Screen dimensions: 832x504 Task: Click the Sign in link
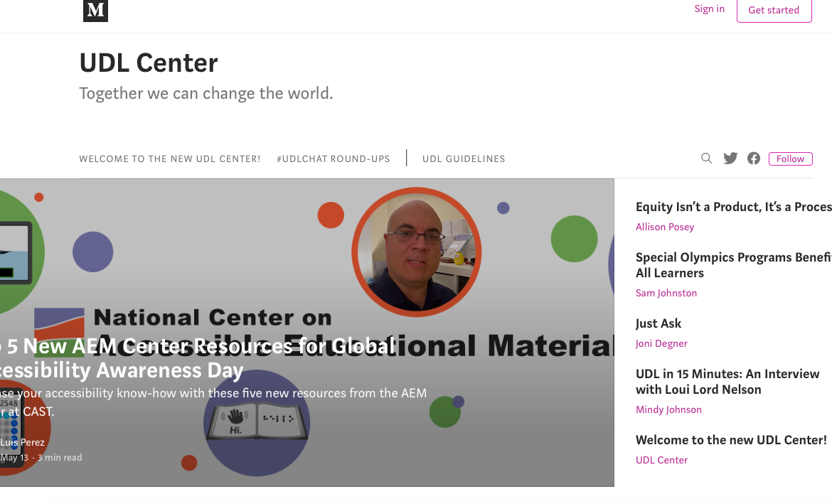pos(710,9)
